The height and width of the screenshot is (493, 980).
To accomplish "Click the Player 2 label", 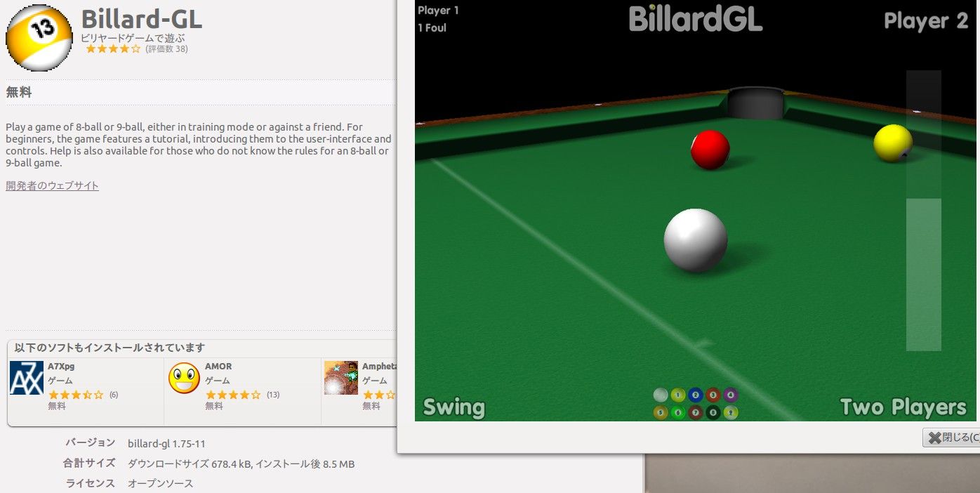I will (926, 21).
